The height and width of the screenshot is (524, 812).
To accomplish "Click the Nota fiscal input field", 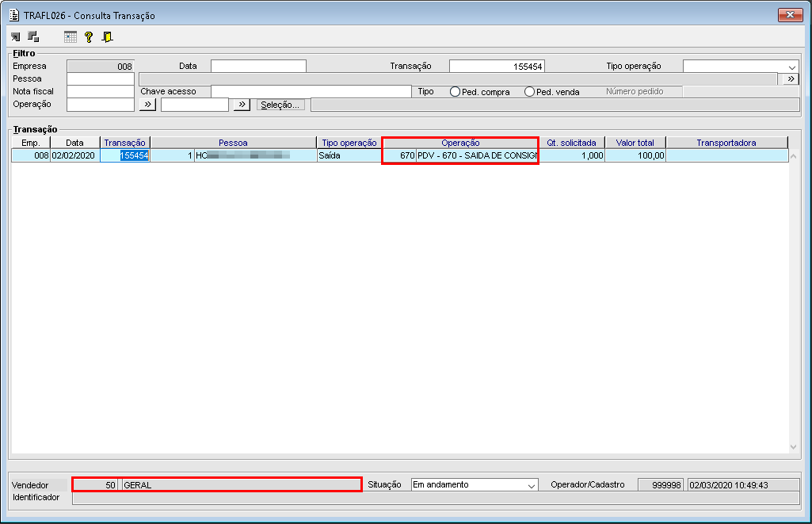I will [x=101, y=91].
